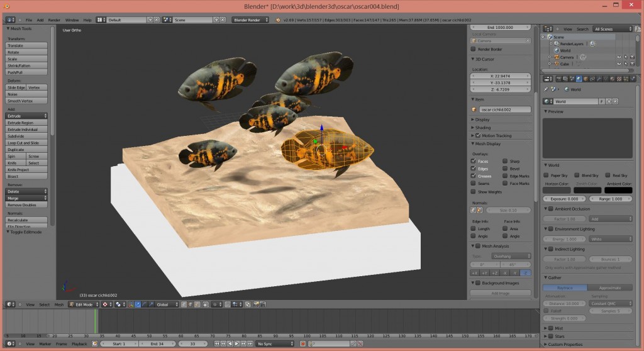Expand the Shading panel
The height and width of the screenshot is (351, 644).
click(x=483, y=127)
